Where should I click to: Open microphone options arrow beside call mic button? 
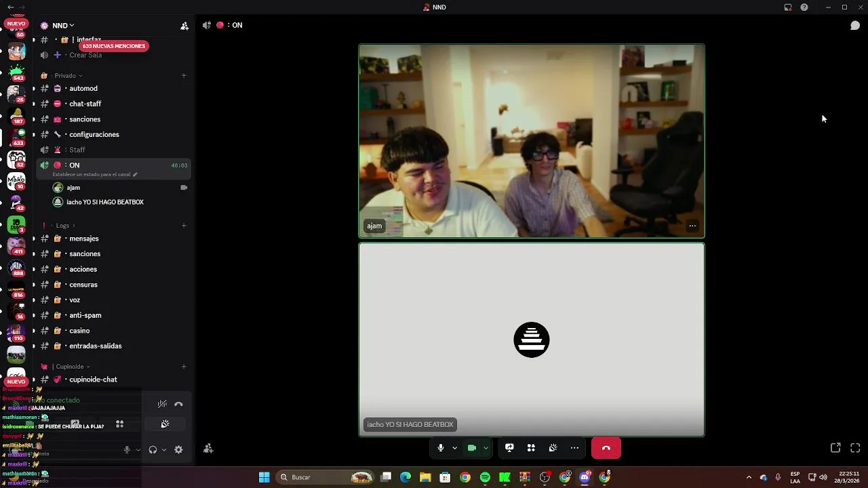(x=454, y=448)
